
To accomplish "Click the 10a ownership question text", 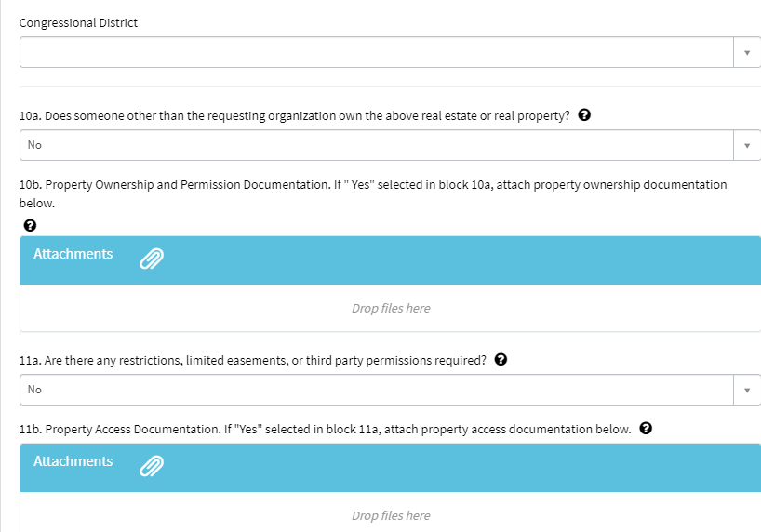I will (294, 116).
